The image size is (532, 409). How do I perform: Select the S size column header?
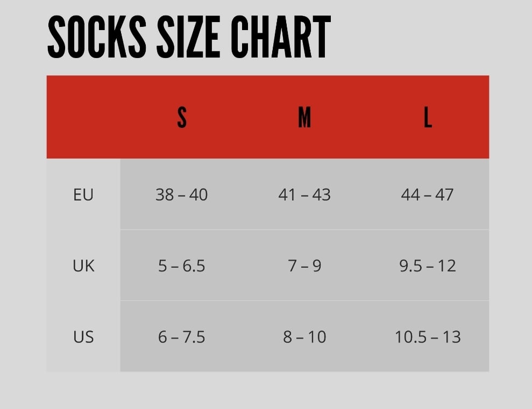pyautogui.click(x=182, y=117)
